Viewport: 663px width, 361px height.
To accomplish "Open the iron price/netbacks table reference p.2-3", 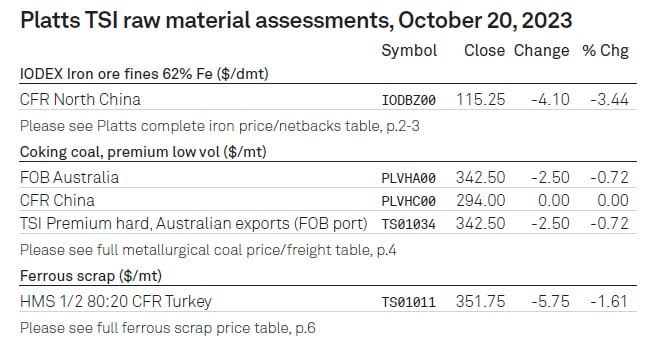I will click(219, 126).
